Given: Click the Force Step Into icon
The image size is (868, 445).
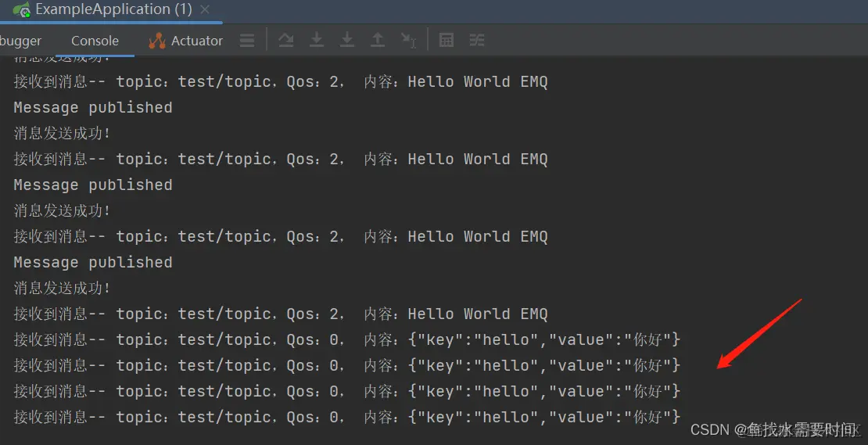Looking at the screenshot, I should pyautogui.click(x=347, y=41).
